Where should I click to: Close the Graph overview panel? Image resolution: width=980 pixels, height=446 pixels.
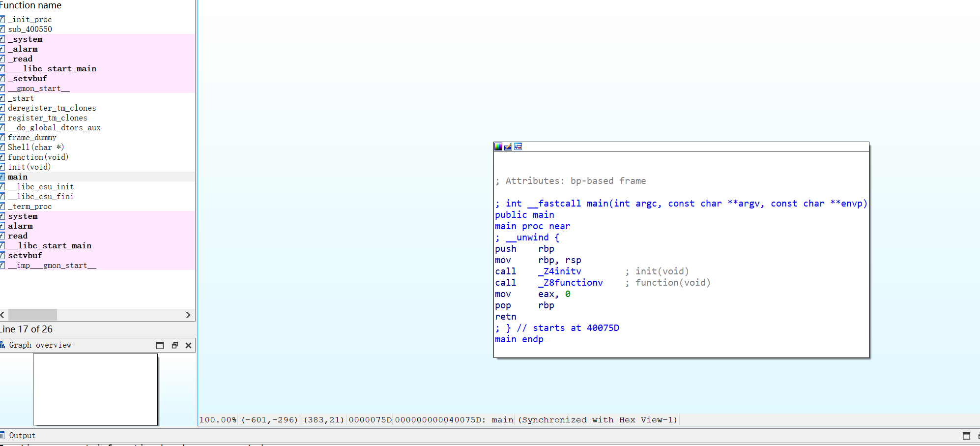188,345
